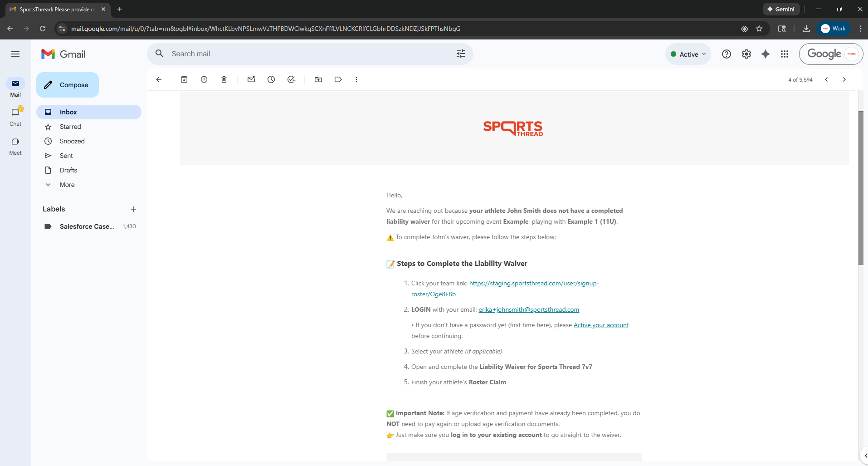Open the Labels tag icon in toolbar

coord(338,79)
